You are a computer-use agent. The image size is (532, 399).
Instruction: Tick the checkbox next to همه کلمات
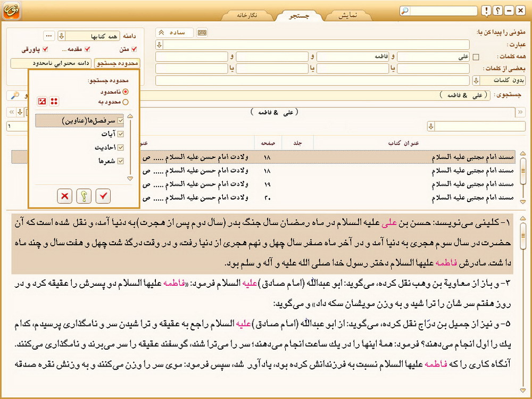pos(476,57)
